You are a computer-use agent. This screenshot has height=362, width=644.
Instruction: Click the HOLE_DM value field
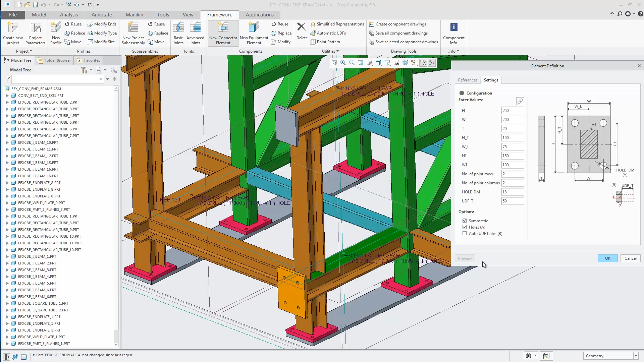click(x=512, y=192)
